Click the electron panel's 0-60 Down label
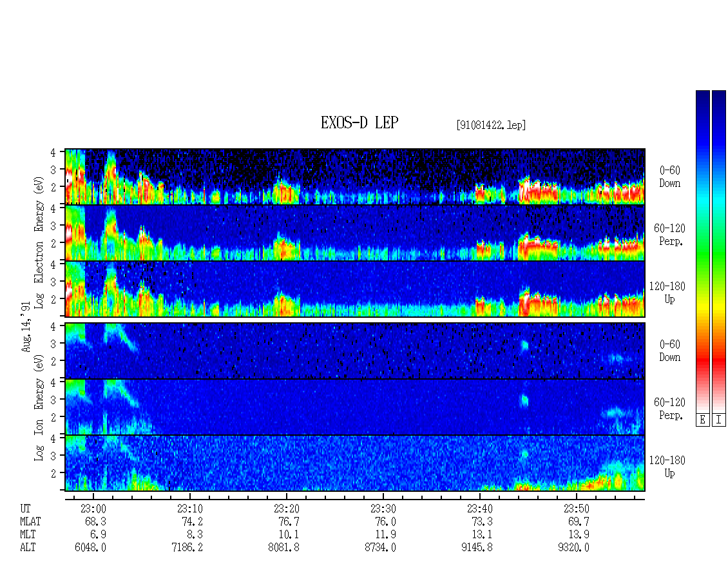 pyautogui.click(x=669, y=177)
